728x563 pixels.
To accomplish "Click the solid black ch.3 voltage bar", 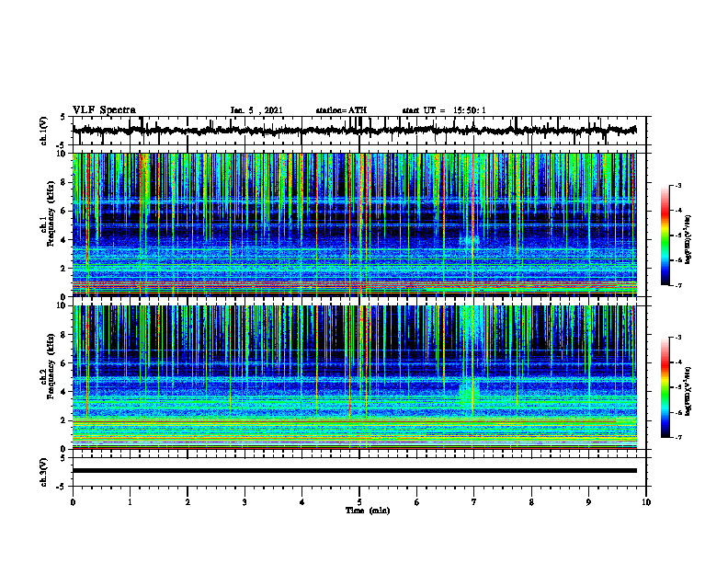I will 355,471.
